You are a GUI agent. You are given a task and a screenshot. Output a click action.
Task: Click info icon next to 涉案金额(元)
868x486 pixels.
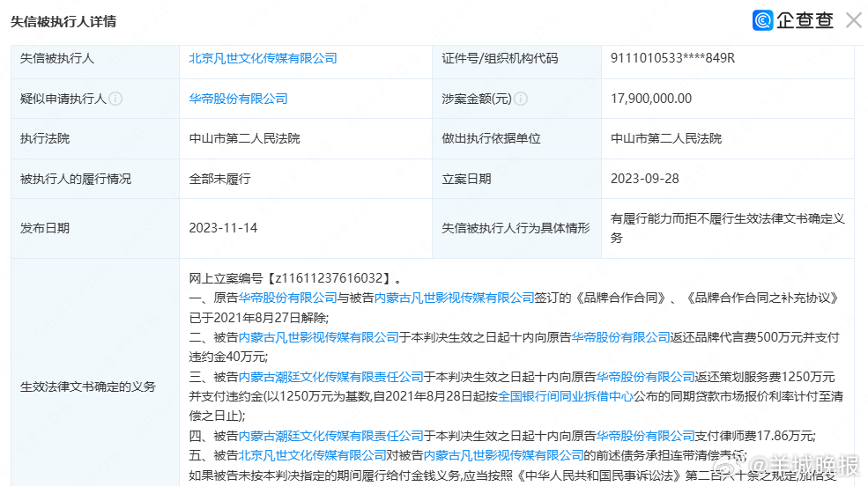click(520, 99)
